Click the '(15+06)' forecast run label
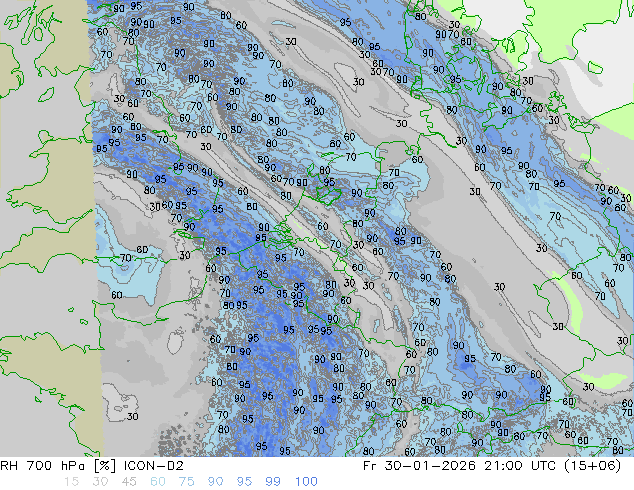Image resolution: width=634 pixels, height=490 pixels. coord(591,466)
